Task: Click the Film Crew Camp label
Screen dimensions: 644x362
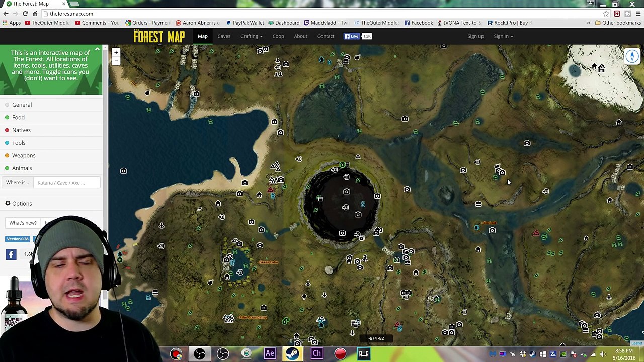Action: tap(253, 317)
